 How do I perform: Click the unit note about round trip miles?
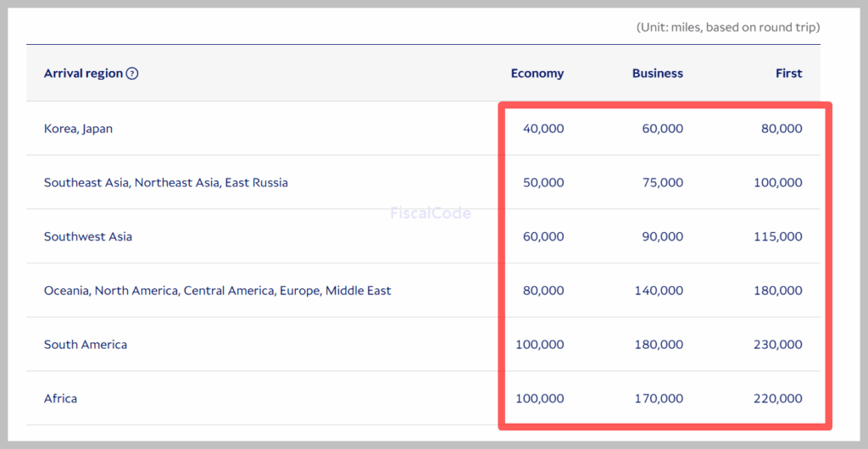[728, 28]
